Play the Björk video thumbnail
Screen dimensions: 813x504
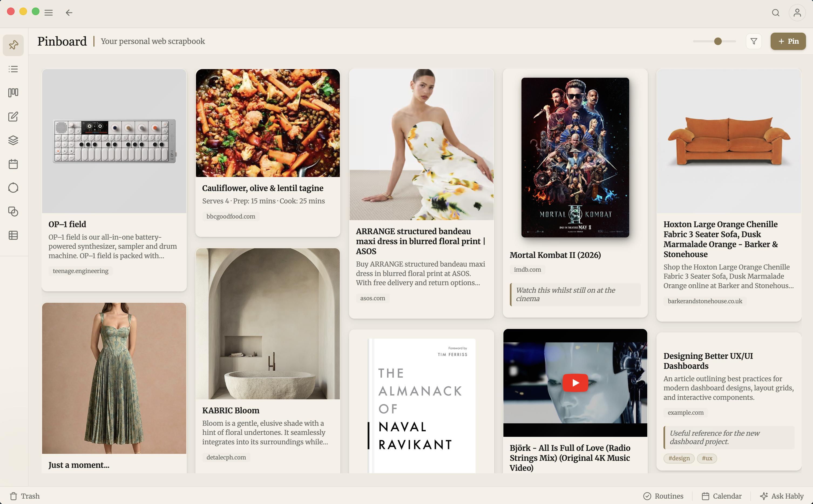tap(575, 383)
